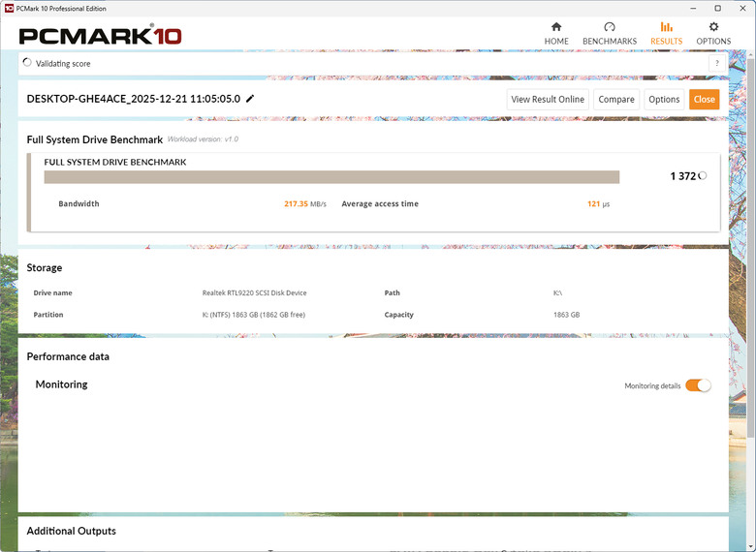Click the Capacity label

(x=398, y=315)
